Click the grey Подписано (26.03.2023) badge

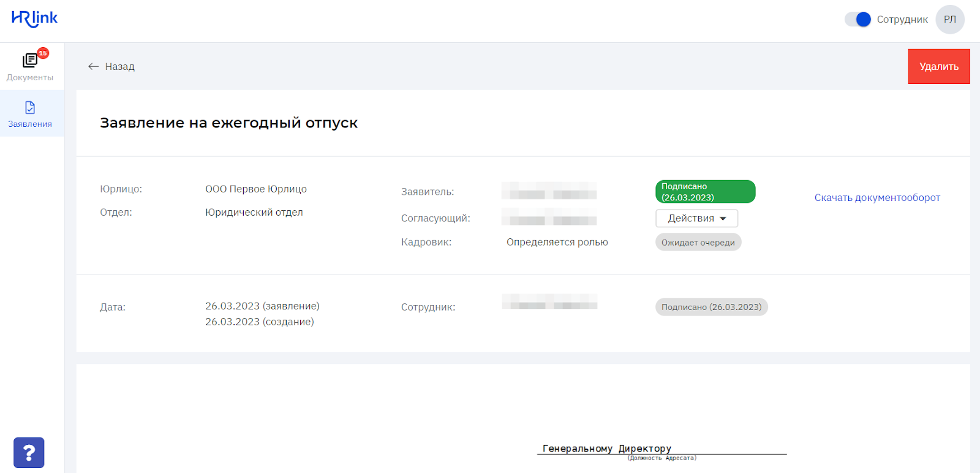712,307
